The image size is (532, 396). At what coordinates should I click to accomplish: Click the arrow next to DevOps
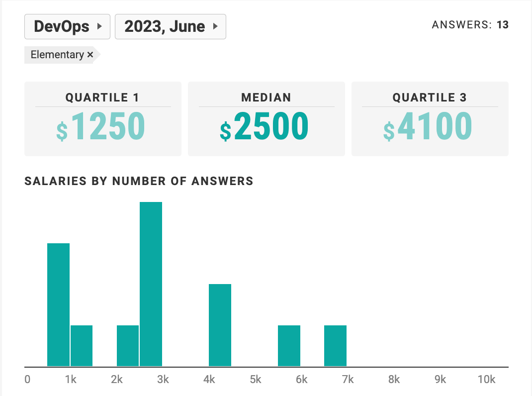pos(99,26)
